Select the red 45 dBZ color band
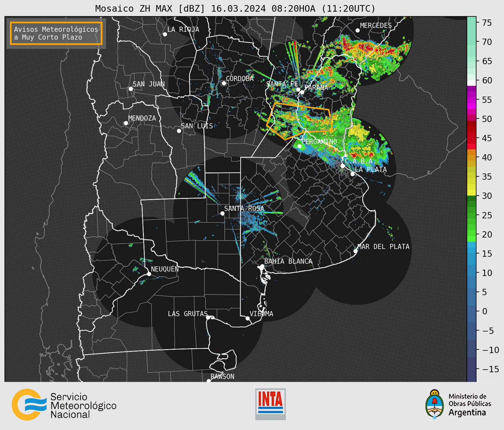 tap(471, 138)
